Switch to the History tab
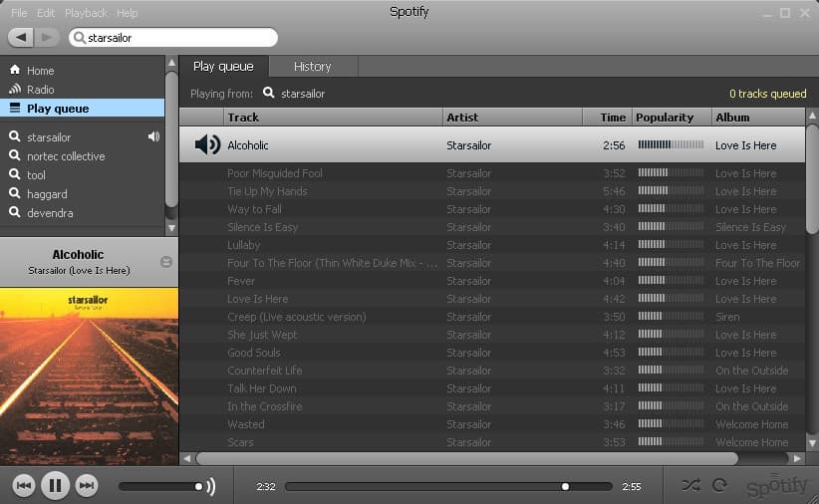This screenshot has height=504, width=819. [312, 67]
